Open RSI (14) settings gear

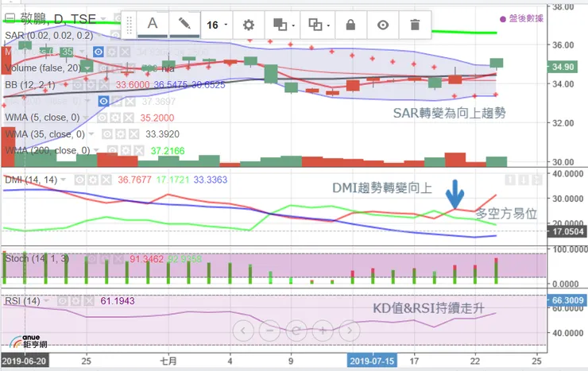pos(75,301)
